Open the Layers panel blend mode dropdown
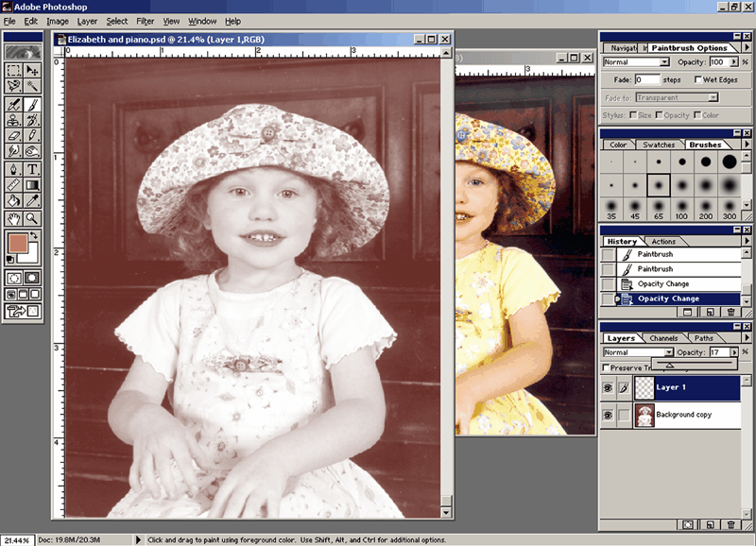This screenshot has width=756, height=546. [x=669, y=352]
